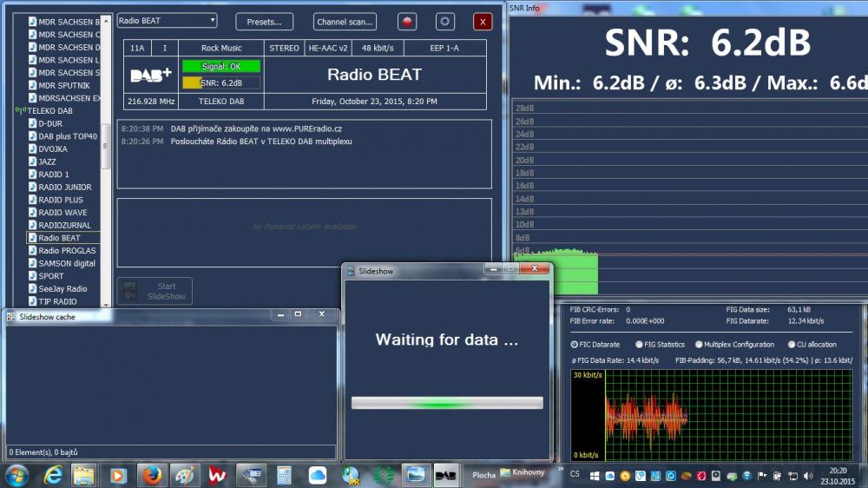
Task: Select the RADIO PLUS station
Action: pos(56,200)
